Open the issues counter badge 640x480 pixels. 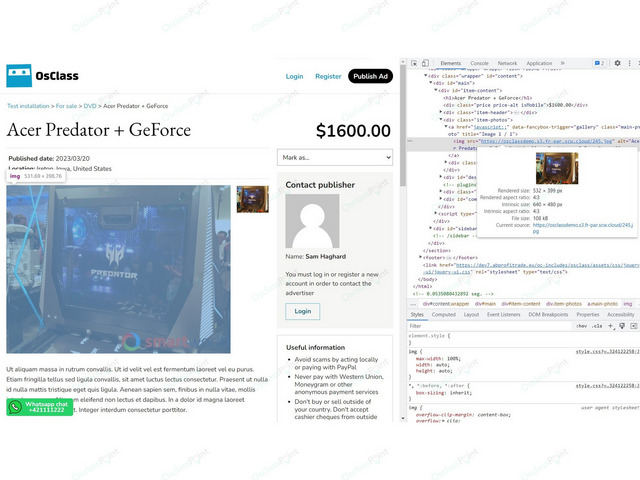(x=599, y=63)
